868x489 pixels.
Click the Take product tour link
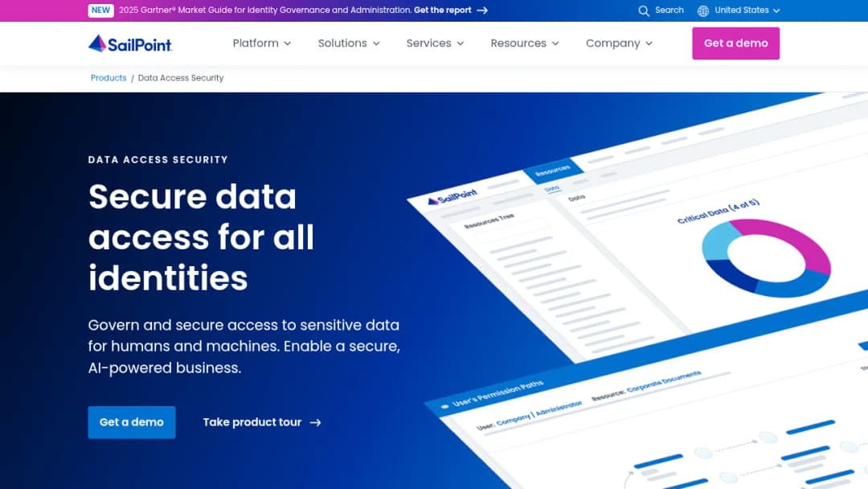point(262,422)
